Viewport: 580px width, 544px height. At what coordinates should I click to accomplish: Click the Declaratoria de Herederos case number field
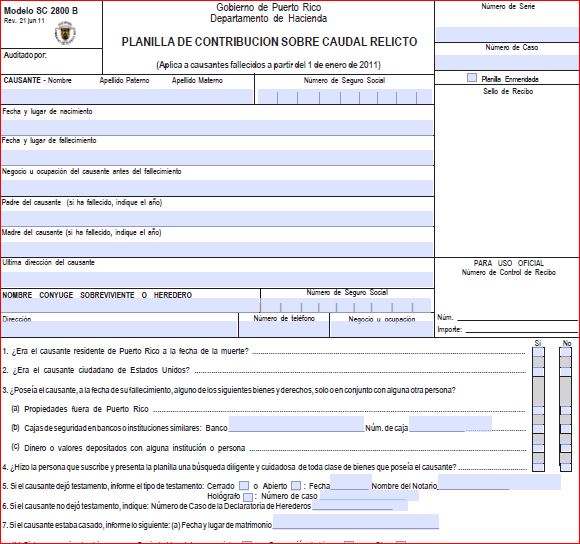point(360,506)
